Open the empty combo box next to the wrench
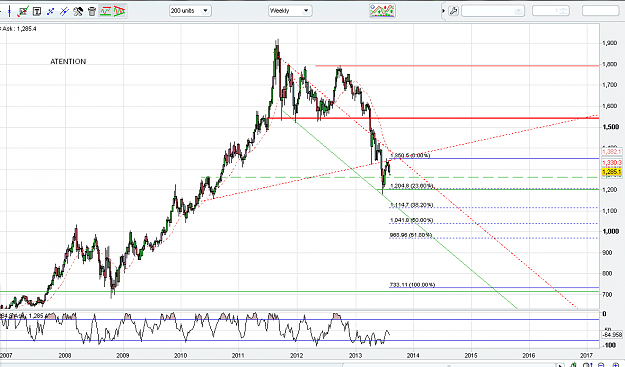The height and width of the screenshot is (367, 625). (493, 11)
